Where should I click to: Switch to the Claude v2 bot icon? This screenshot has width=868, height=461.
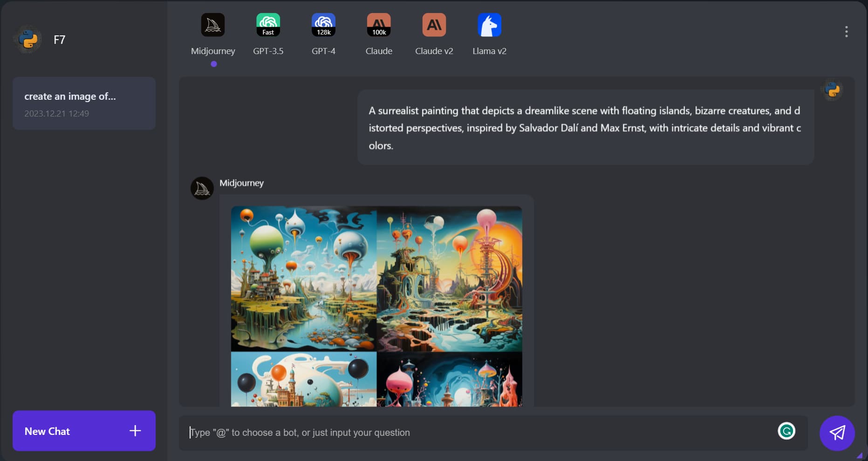click(434, 25)
